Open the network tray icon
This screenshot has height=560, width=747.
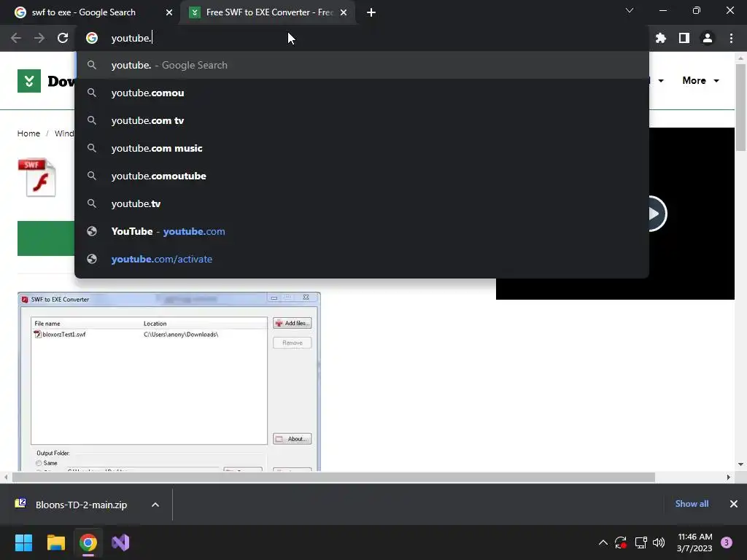pos(640,542)
